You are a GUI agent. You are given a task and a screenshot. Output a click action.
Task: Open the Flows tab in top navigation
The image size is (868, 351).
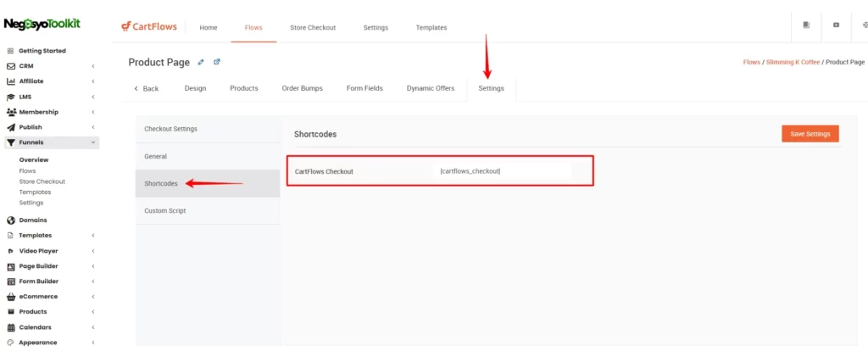253,28
